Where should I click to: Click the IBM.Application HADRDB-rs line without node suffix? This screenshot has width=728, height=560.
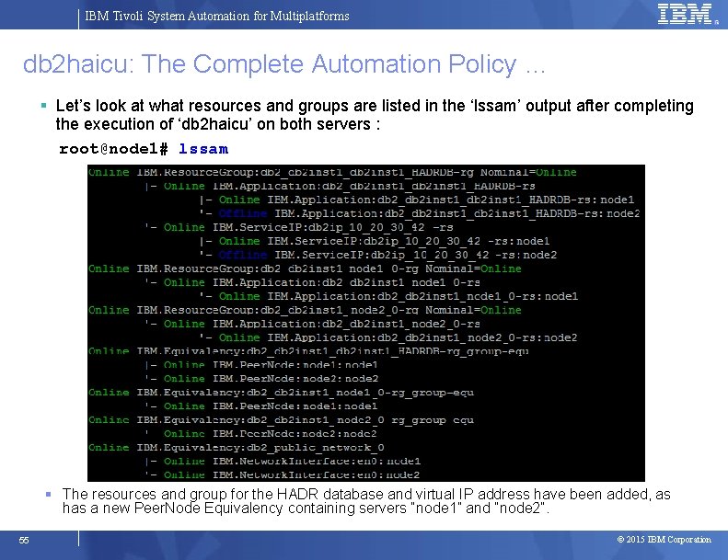point(340,186)
